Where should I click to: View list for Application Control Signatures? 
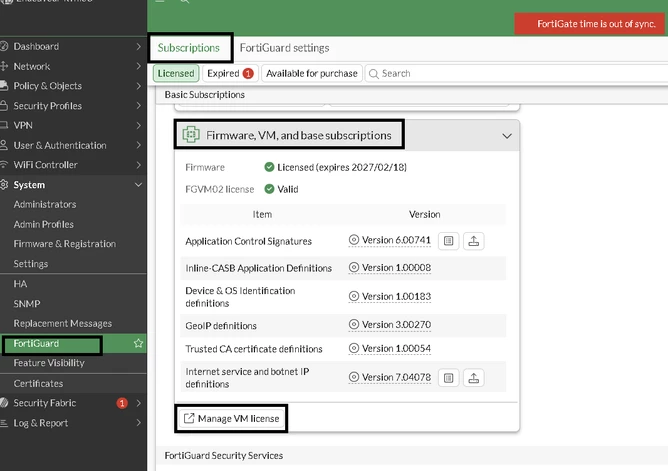pos(449,241)
